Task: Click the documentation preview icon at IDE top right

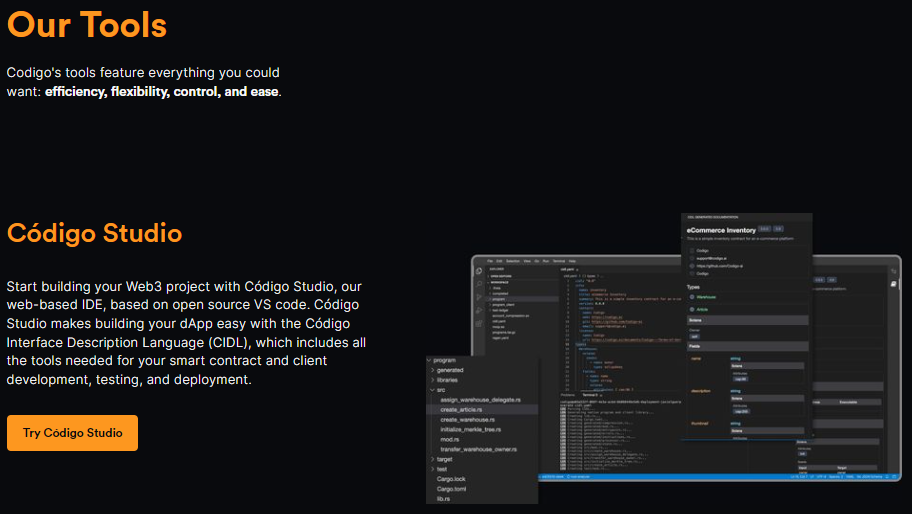Action: click(893, 284)
